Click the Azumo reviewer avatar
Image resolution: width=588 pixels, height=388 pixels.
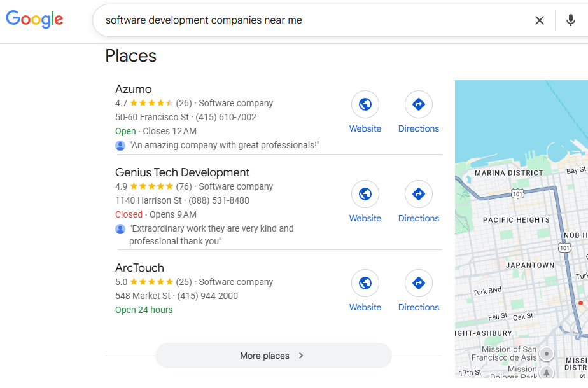pos(120,146)
